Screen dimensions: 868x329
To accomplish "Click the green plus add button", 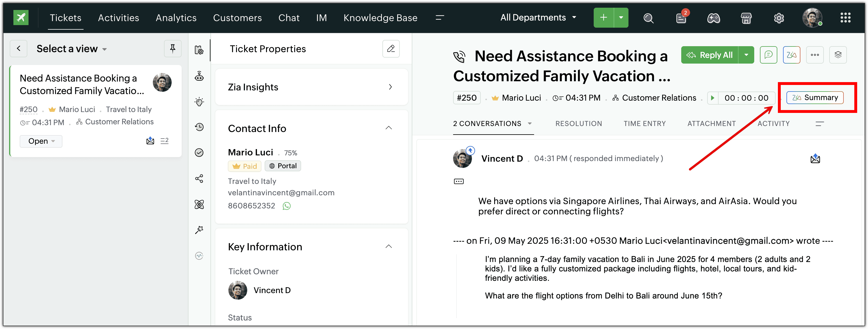I will coord(603,17).
